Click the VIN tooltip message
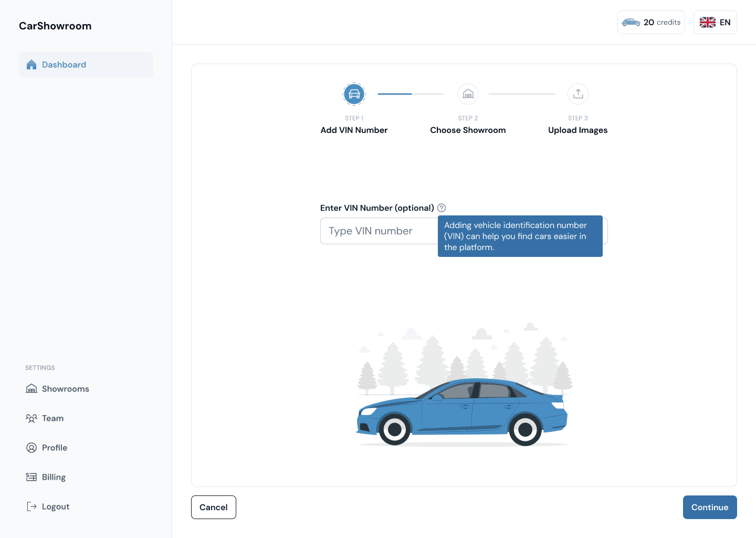The height and width of the screenshot is (538, 756). (x=520, y=236)
